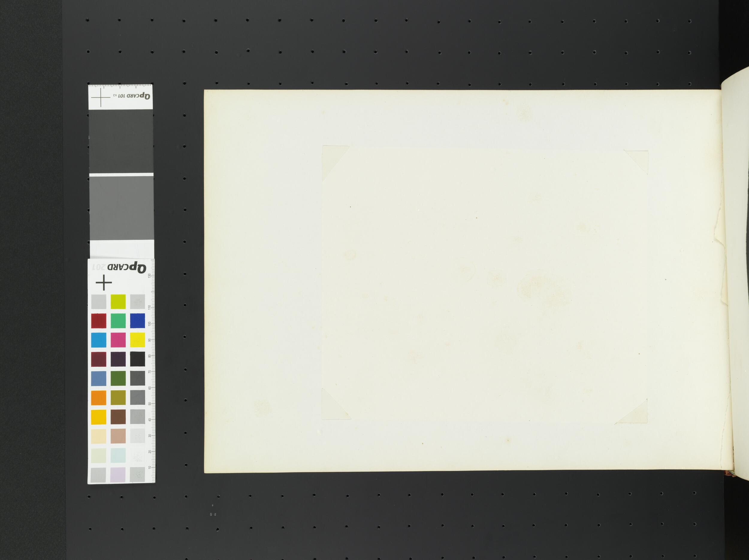Viewport: 749px width, 560px height.
Task: Pick the lime yellow-green patch
Action: pyautogui.click(x=118, y=301)
